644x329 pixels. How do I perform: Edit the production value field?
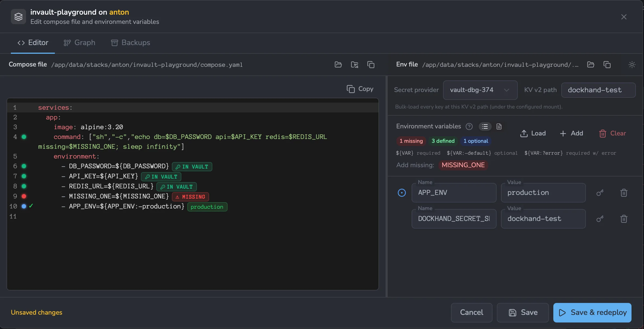pos(543,193)
